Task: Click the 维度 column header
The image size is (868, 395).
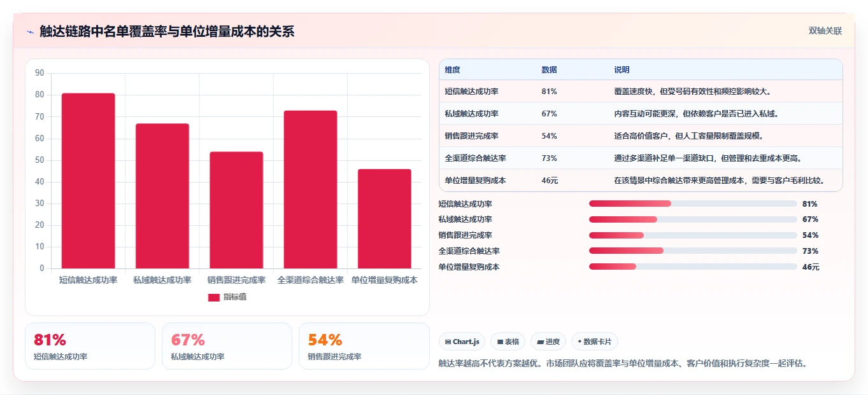Action: (x=453, y=70)
